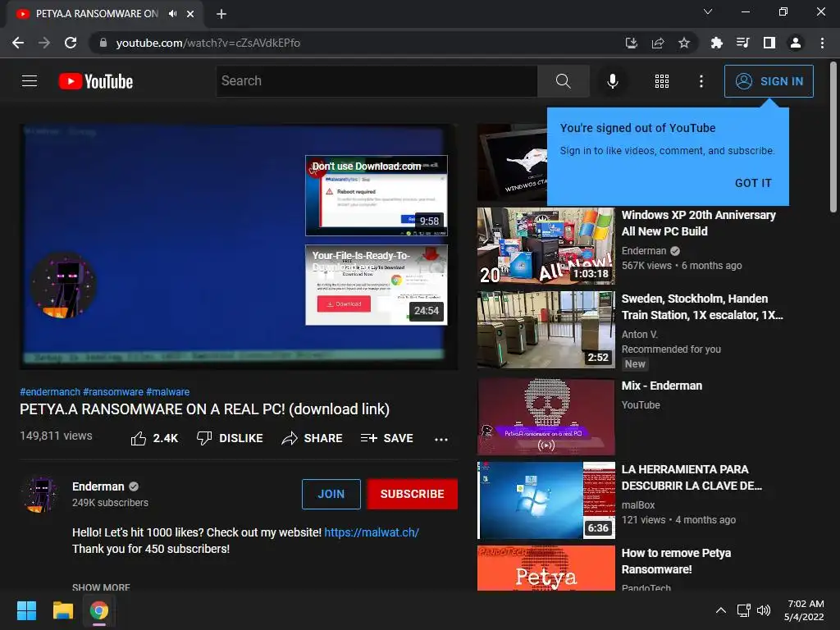Click the red SUBSCRIBE button

coord(412,494)
